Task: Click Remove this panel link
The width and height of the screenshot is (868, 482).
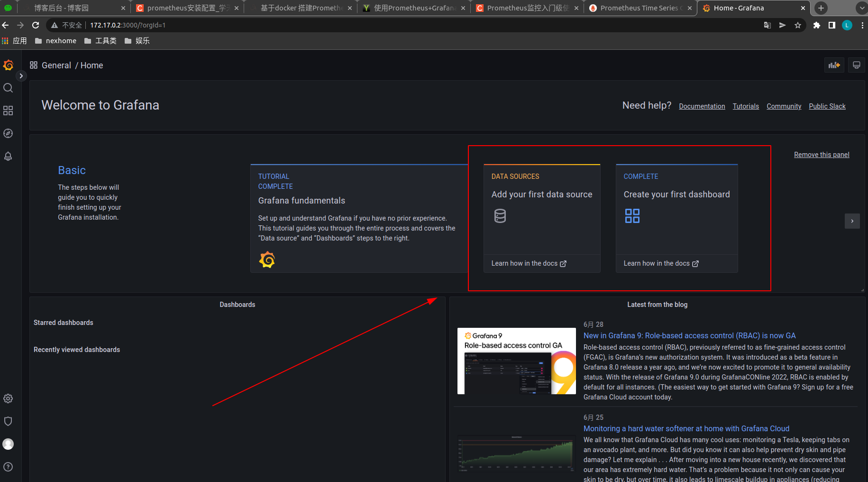Action: pos(822,155)
